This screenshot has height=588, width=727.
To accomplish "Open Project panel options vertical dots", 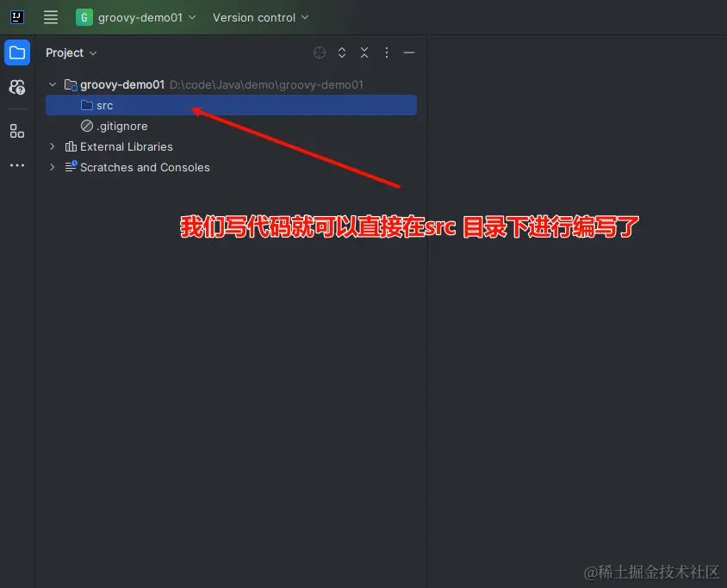I will (x=387, y=53).
